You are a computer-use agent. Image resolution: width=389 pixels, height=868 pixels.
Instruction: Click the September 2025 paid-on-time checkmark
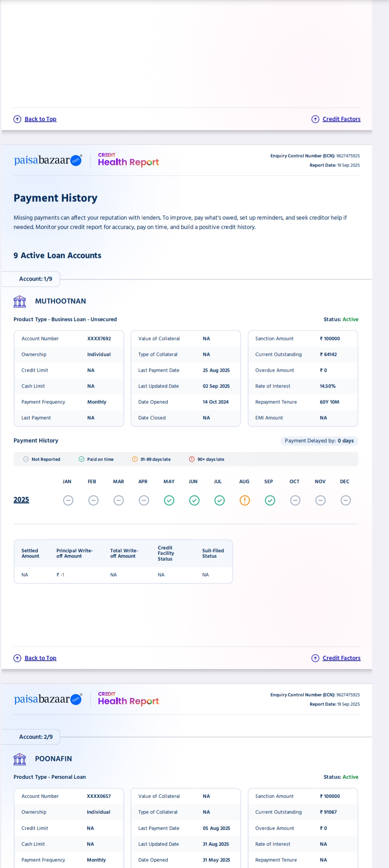[x=270, y=500]
